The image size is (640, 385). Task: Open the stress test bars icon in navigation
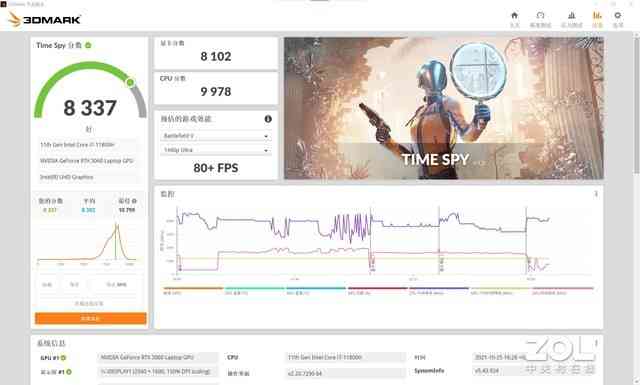click(571, 19)
